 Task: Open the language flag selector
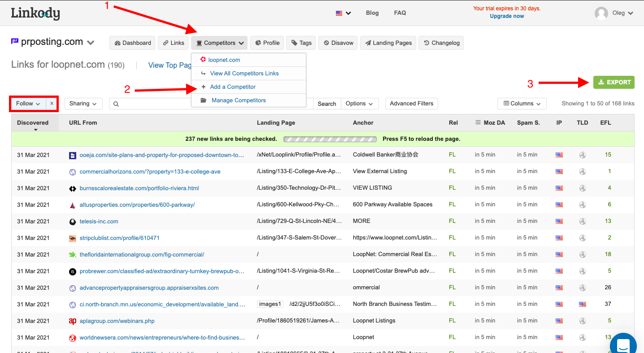pos(344,13)
